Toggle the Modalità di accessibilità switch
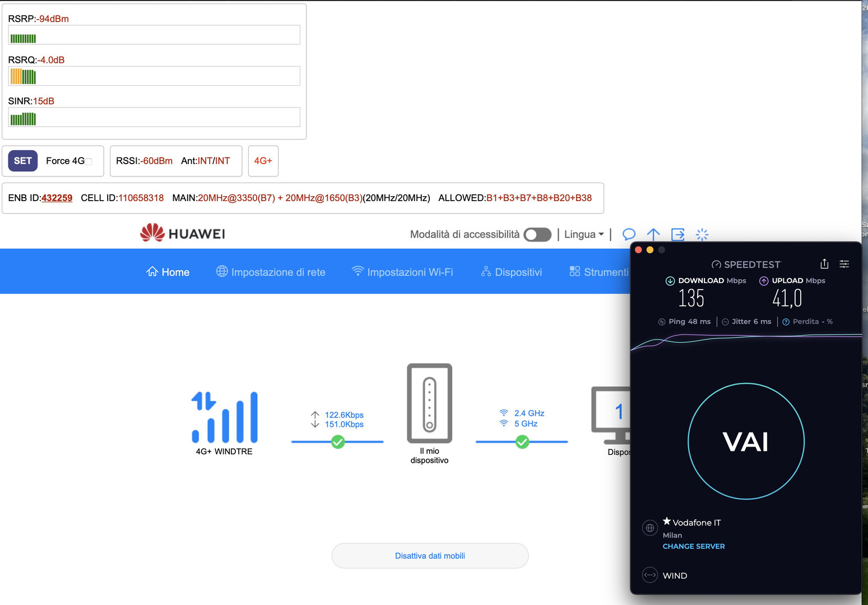Screen dimensions: 868x605 tap(537, 235)
